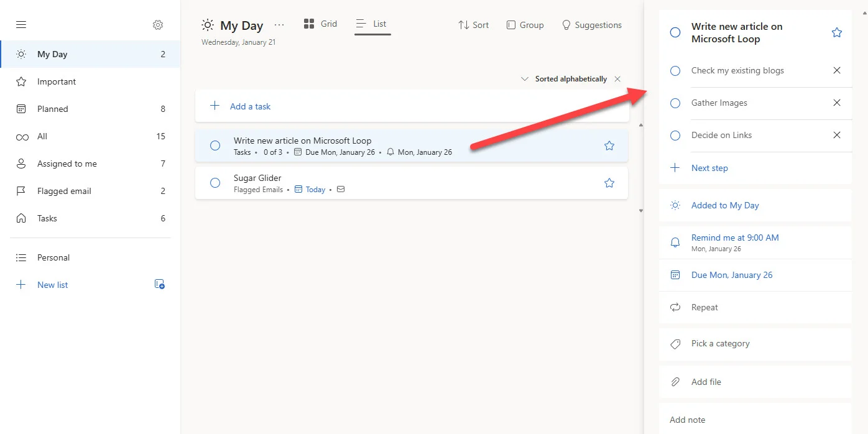This screenshot has width=868, height=434.
Task: Open the Sort options
Action: 473,25
